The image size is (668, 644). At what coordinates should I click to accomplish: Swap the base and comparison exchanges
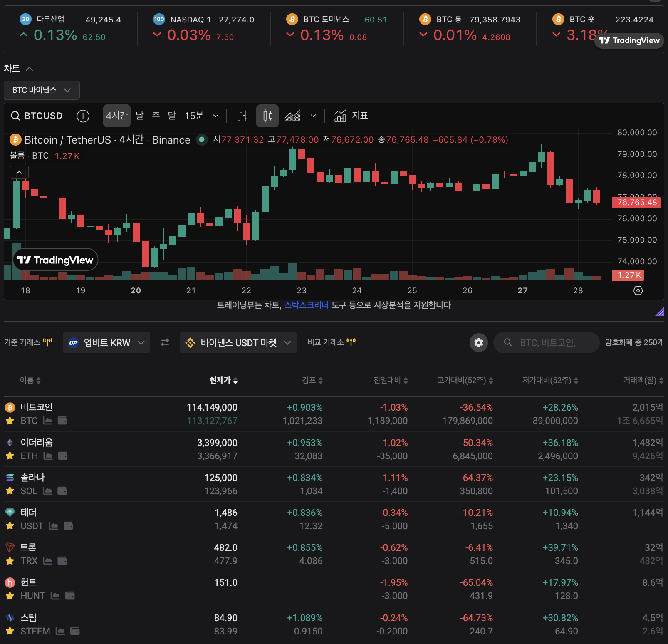pos(165,342)
